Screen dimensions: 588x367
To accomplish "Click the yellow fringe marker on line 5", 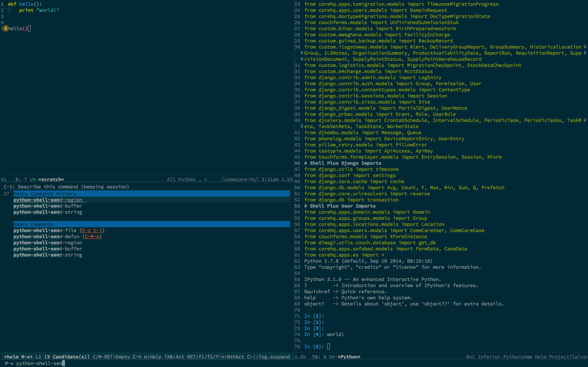I will pyautogui.click(x=6, y=29).
